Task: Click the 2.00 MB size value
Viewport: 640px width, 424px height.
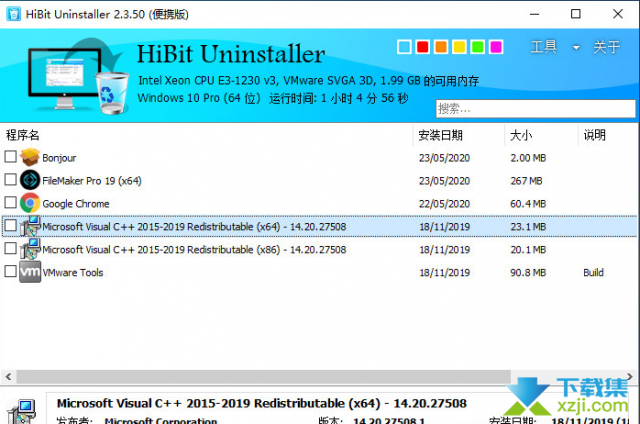Action: tap(528, 158)
